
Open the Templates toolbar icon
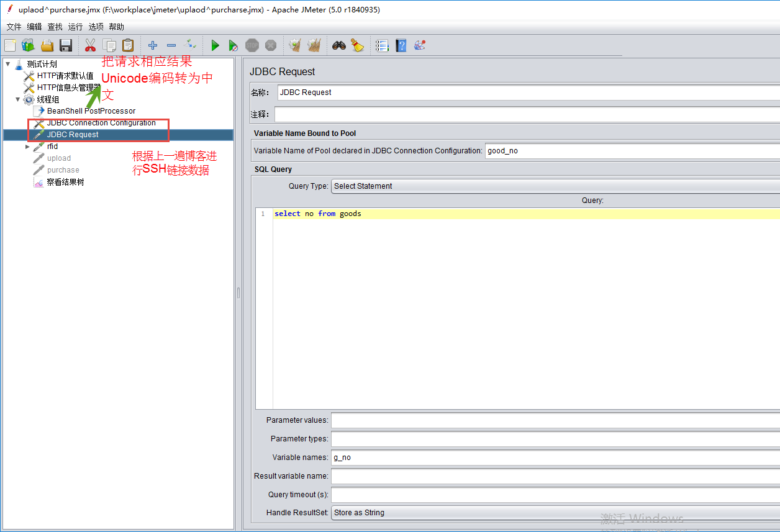click(x=28, y=45)
